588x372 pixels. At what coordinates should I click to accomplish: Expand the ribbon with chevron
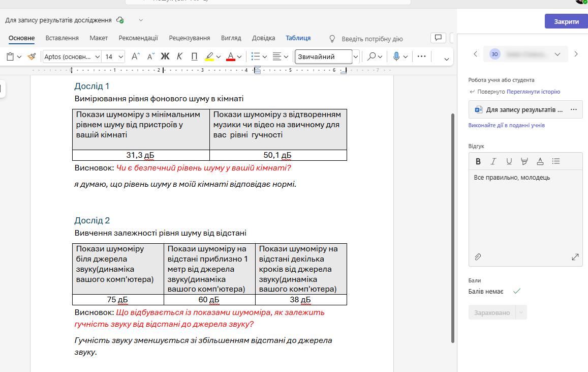pos(446,59)
